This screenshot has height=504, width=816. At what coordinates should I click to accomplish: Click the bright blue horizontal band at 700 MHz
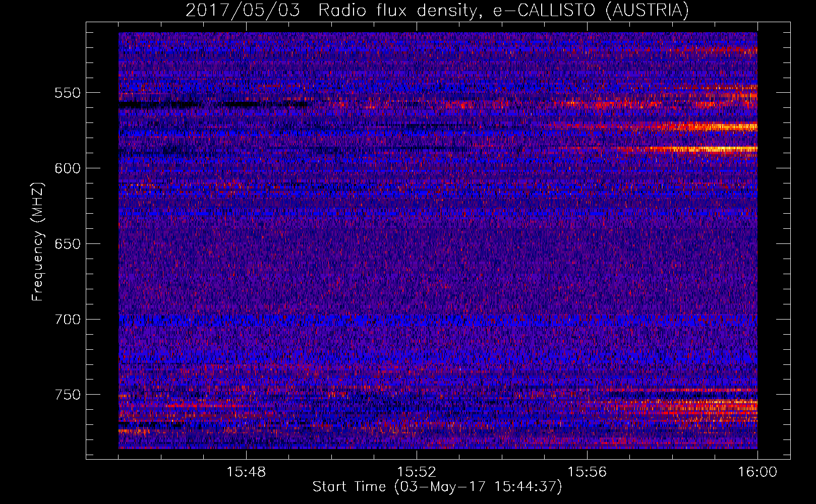click(438, 321)
